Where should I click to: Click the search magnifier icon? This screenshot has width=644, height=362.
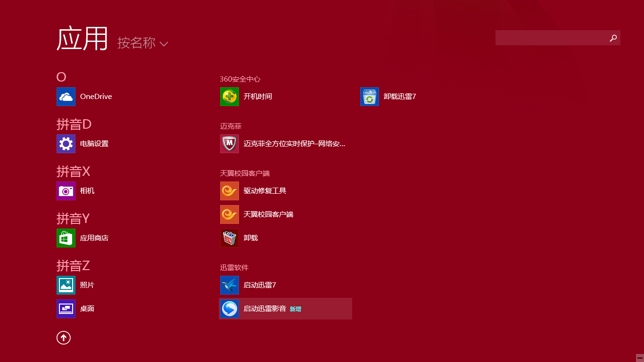tap(613, 38)
